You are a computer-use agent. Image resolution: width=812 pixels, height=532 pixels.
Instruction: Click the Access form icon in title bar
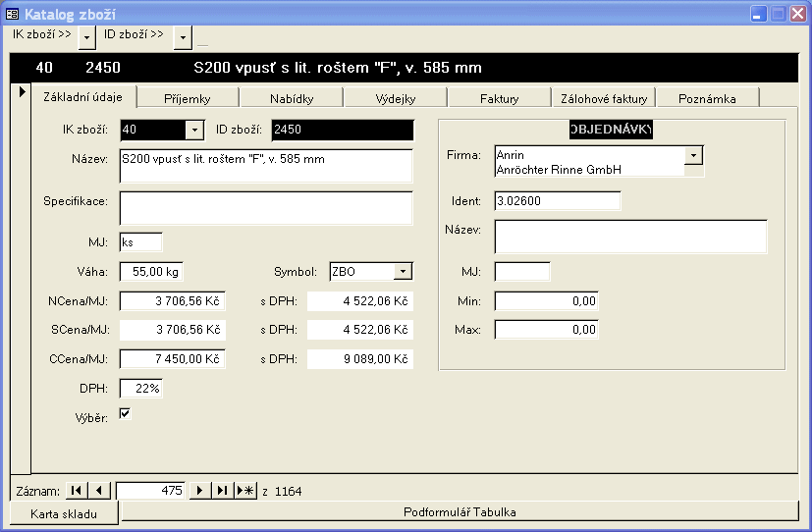[12, 14]
